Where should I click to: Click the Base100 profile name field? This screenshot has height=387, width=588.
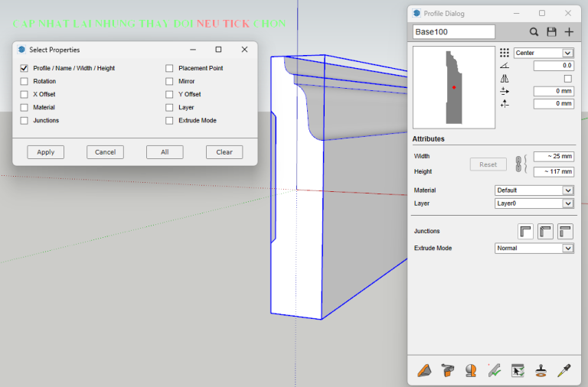[454, 32]
